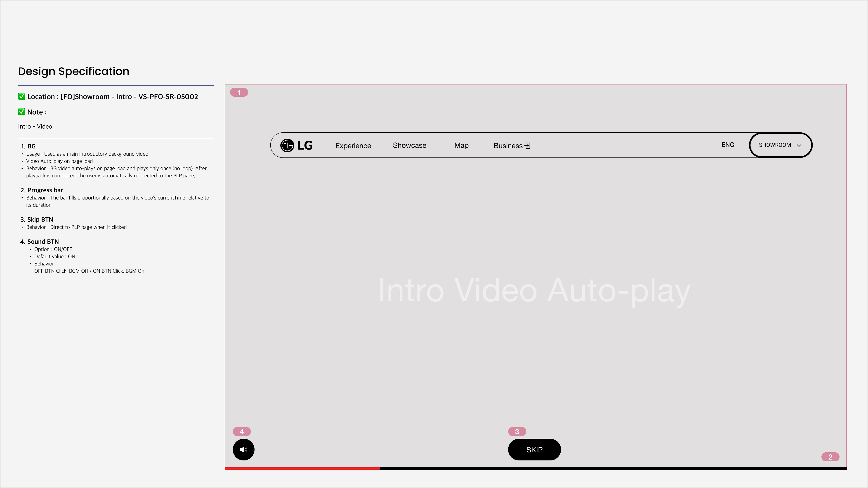Select the Showcase menu item

click(x=409, y=145)
